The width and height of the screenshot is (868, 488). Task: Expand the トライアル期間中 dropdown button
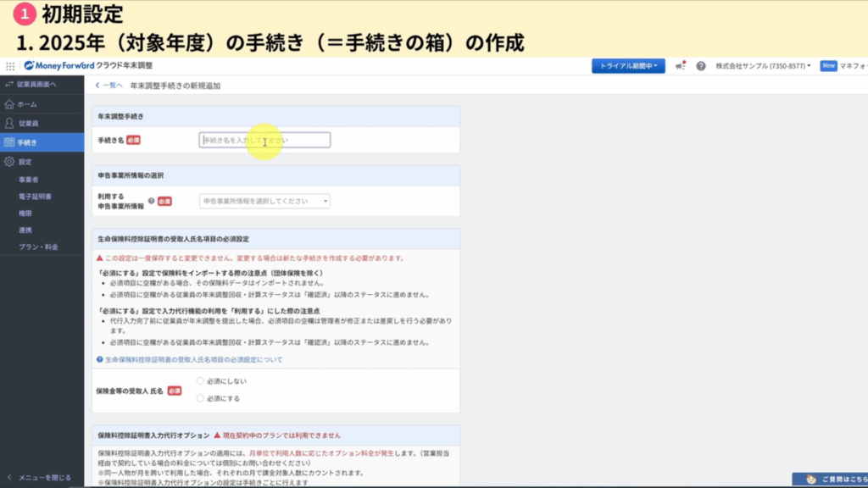(628, 66)
